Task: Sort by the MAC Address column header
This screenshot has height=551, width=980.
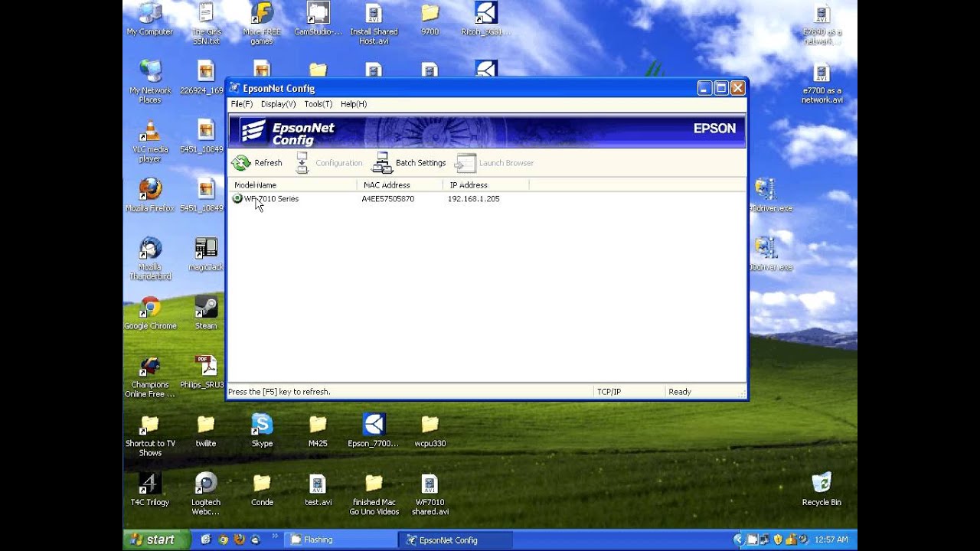Action: click(x=400, y=185)
